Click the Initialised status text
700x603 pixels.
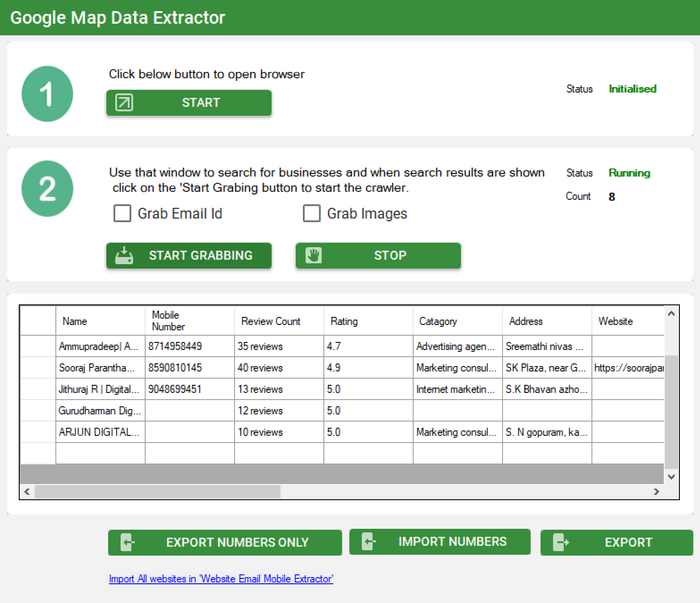coord(633,89)
